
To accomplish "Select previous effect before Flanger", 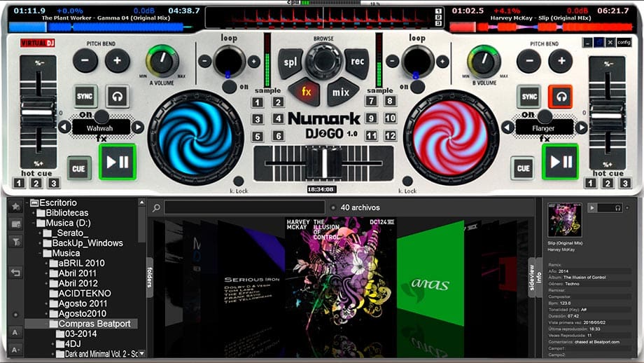I will pyautogui.click(x=507, y=128).
